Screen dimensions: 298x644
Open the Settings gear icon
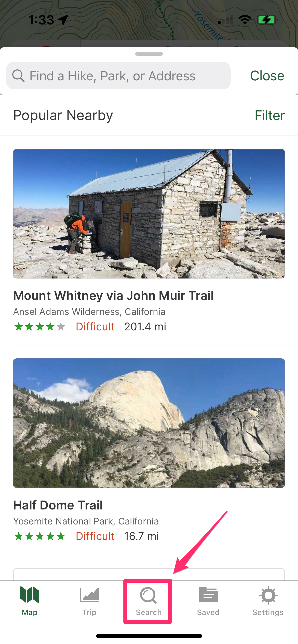[x=268, y=595]
